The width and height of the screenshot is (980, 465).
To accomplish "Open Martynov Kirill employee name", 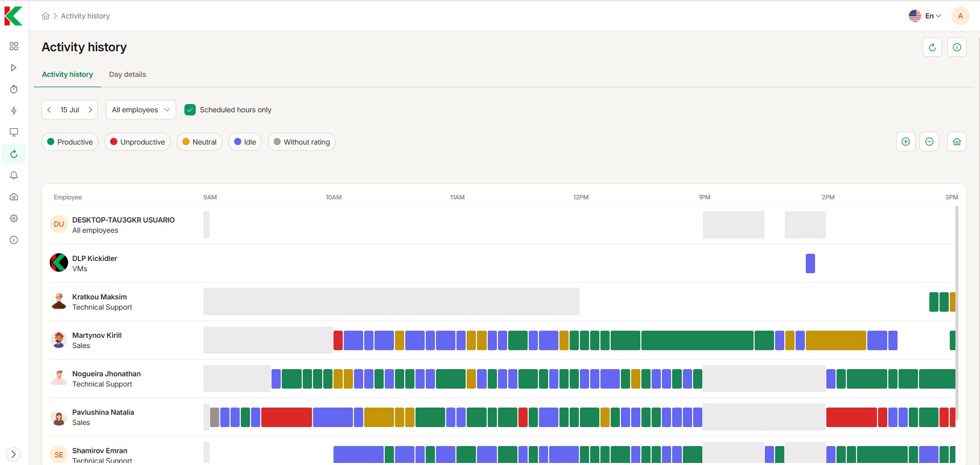I will click(x=97, y=335).
